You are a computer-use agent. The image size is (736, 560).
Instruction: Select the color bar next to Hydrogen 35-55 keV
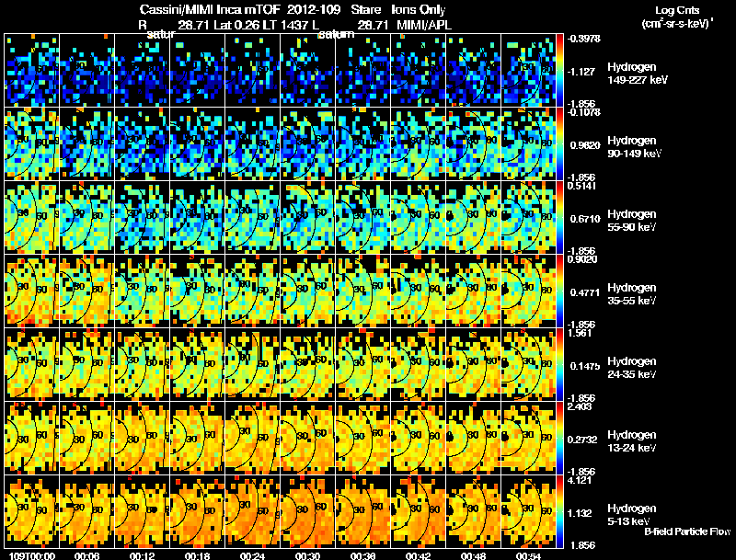(559, 291)
